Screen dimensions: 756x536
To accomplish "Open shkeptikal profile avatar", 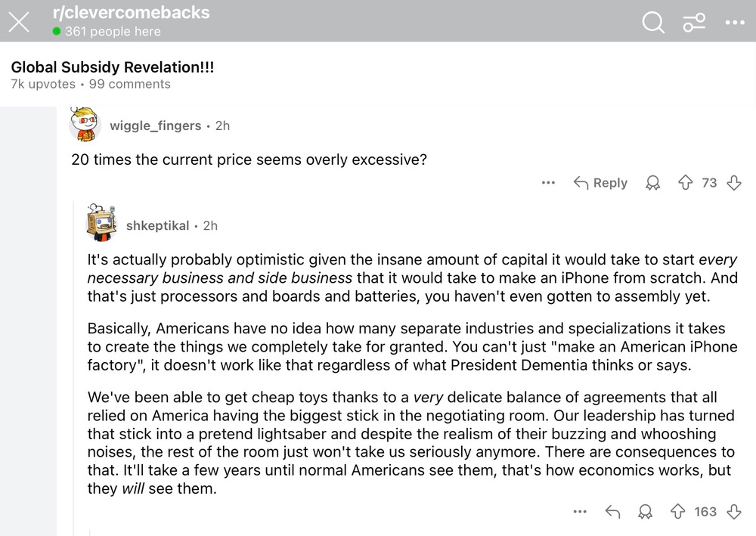I will click(x=101, y=222).
